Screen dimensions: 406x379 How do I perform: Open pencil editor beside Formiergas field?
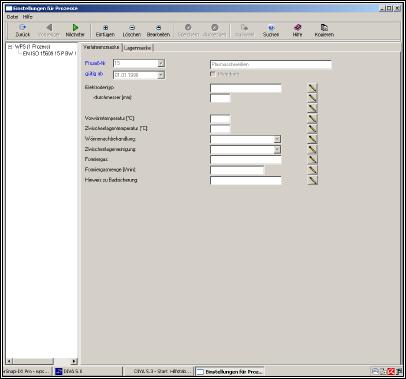click(x=312, y=159)
